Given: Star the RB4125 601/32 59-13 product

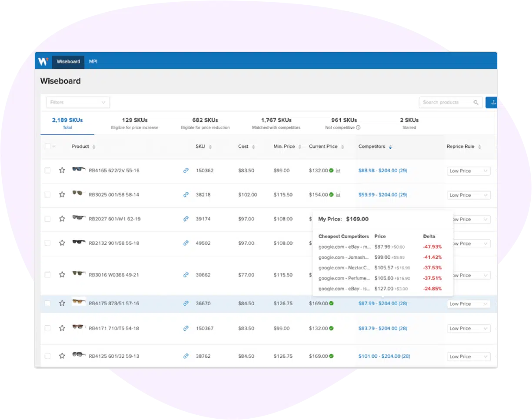Looking at the screenshot, I should point(62,356).
